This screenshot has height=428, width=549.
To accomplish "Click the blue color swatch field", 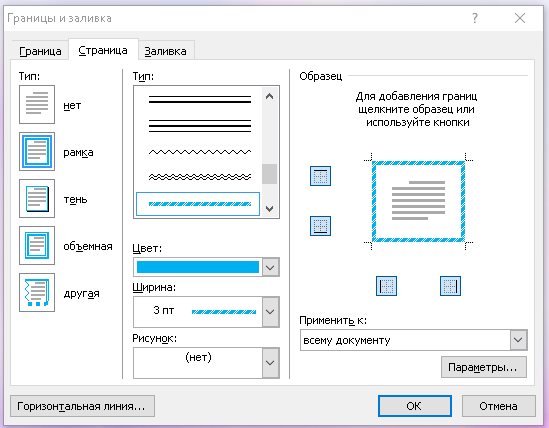I will point(198,267).
